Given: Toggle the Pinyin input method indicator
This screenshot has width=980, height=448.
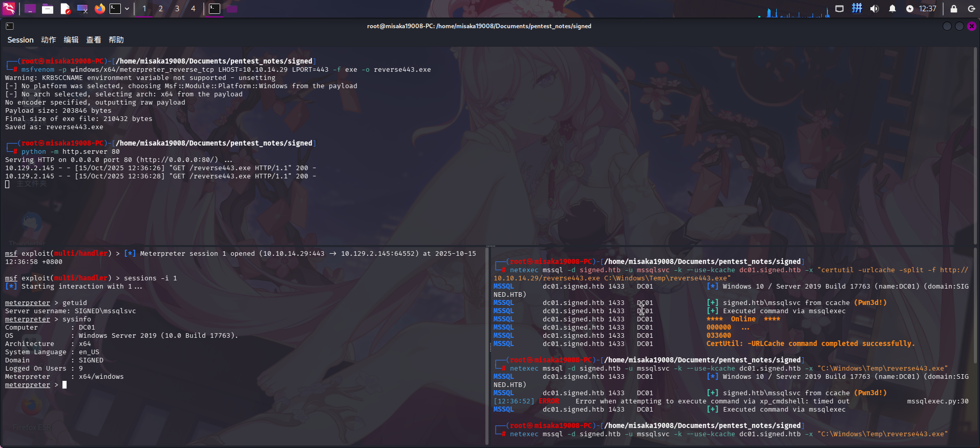Looking at the screenshot, I should 857,8.
